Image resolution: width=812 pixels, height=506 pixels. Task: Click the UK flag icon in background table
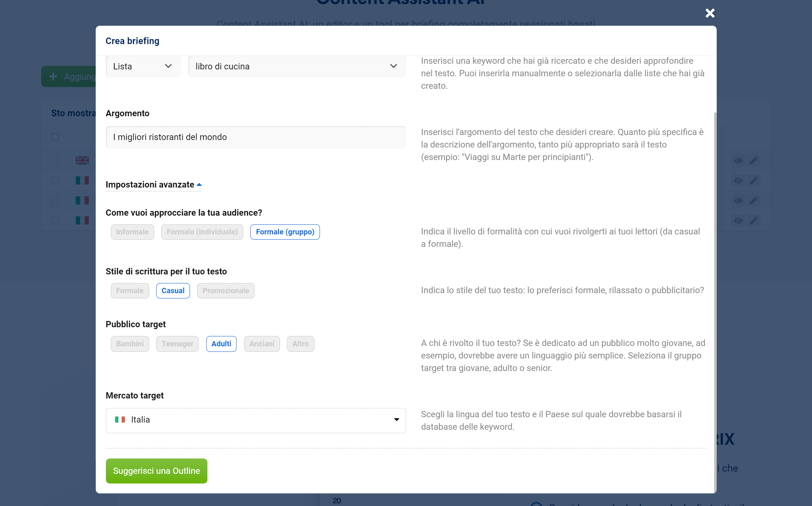tap(82, 160)
